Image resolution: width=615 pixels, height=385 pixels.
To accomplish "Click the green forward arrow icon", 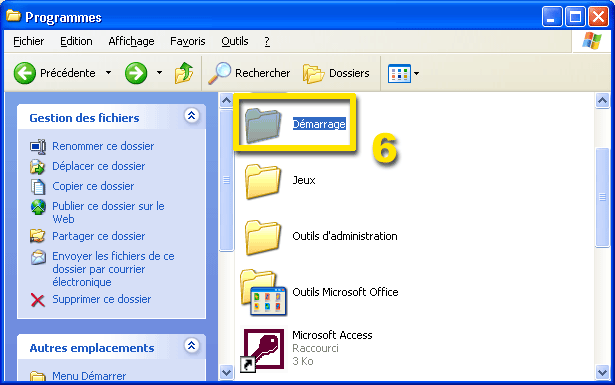I will pos(136,73).
